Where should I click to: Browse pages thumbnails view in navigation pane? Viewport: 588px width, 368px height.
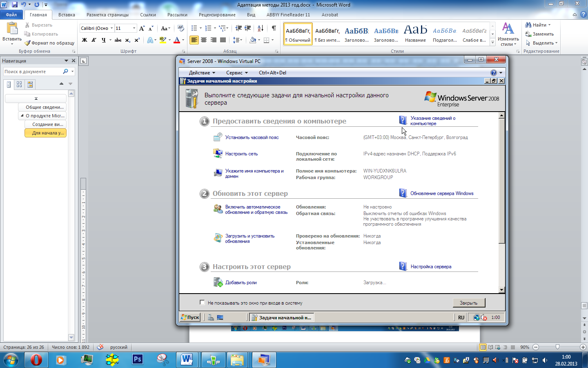point(19,84)
